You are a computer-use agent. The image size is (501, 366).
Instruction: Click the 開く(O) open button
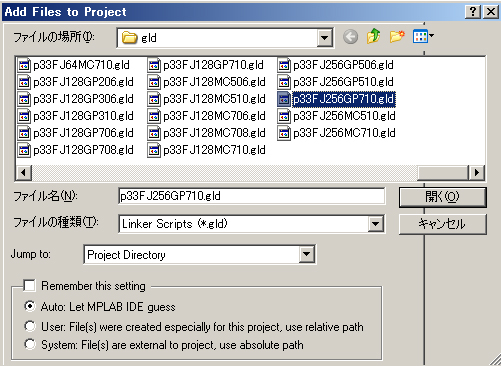coord(443,197)
